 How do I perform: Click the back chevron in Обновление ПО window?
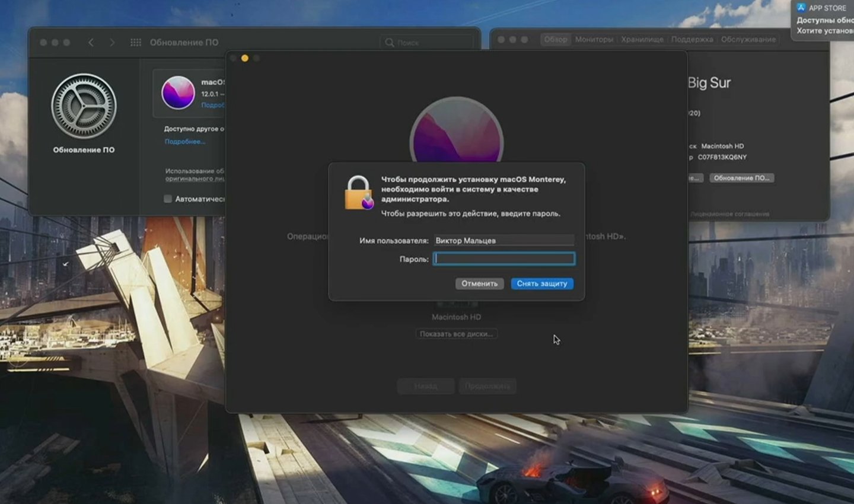coord(91,42)
